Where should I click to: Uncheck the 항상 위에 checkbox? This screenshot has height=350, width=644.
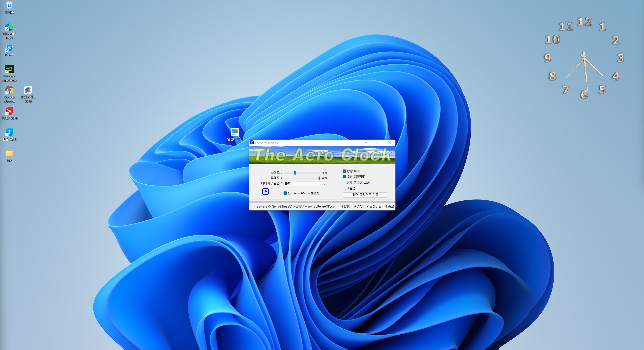point(344,171)
